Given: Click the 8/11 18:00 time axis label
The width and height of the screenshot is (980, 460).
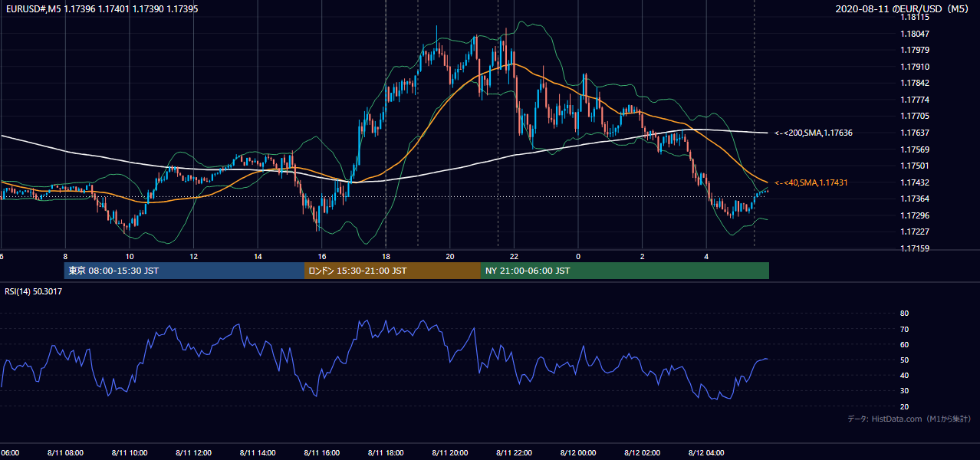Looking at the screenshot, I should point(386,452).
